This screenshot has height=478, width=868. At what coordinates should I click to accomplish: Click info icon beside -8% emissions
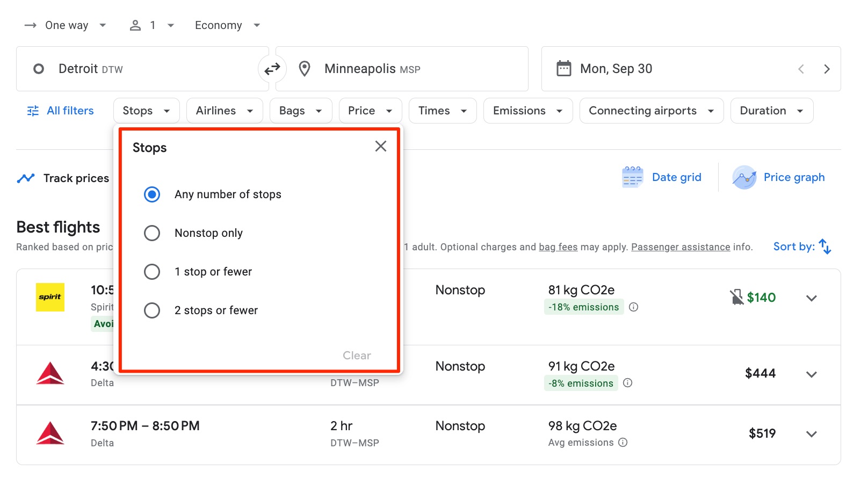coord(628,383)
